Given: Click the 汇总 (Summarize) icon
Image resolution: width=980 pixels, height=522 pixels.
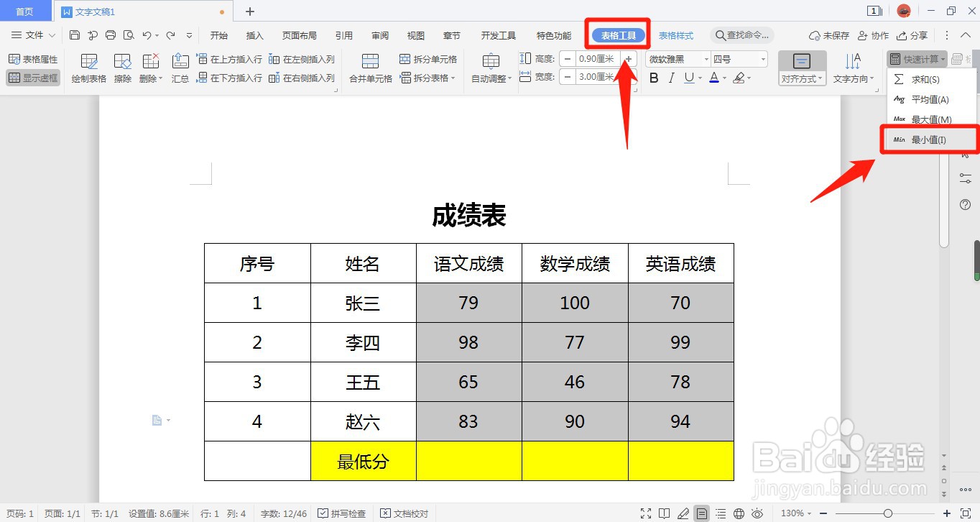Looking at the screenshot, I should (x=180, y=68).
